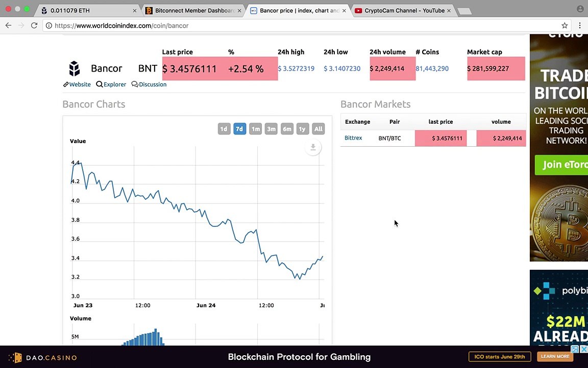Open the Chrome three-dot menu
The width and height of the screenshot is (588, 368).
(580, 26)
